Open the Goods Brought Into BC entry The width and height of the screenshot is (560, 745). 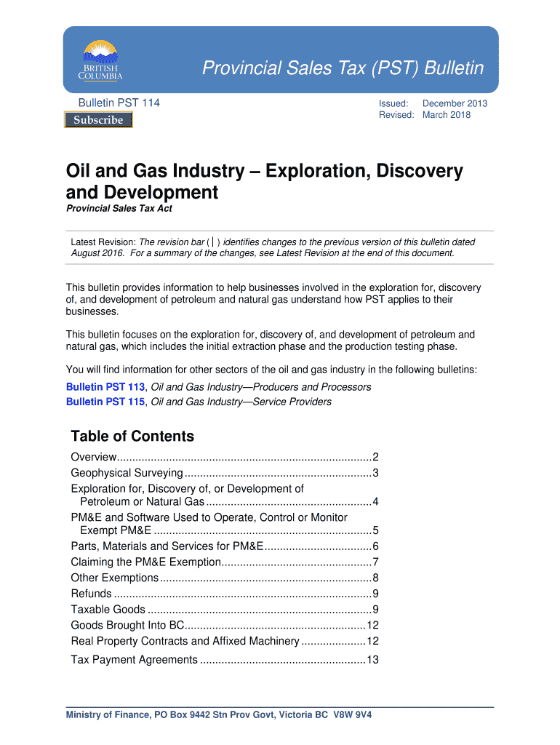127,626
